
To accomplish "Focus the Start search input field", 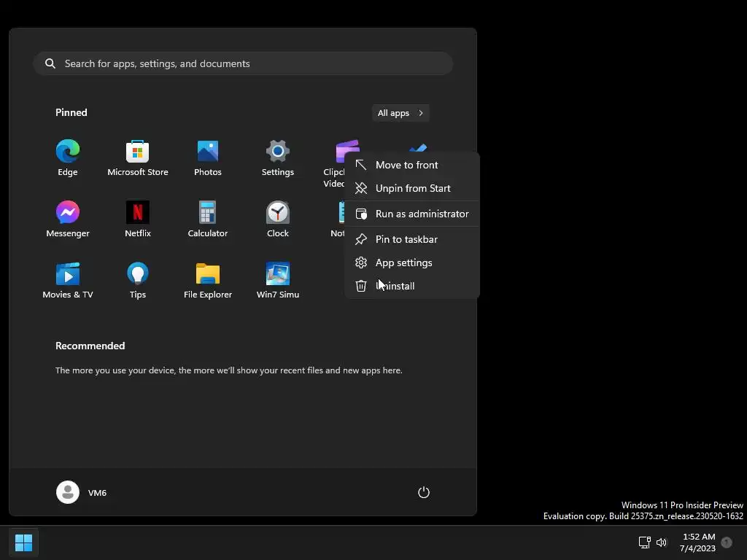I will 243,63.
